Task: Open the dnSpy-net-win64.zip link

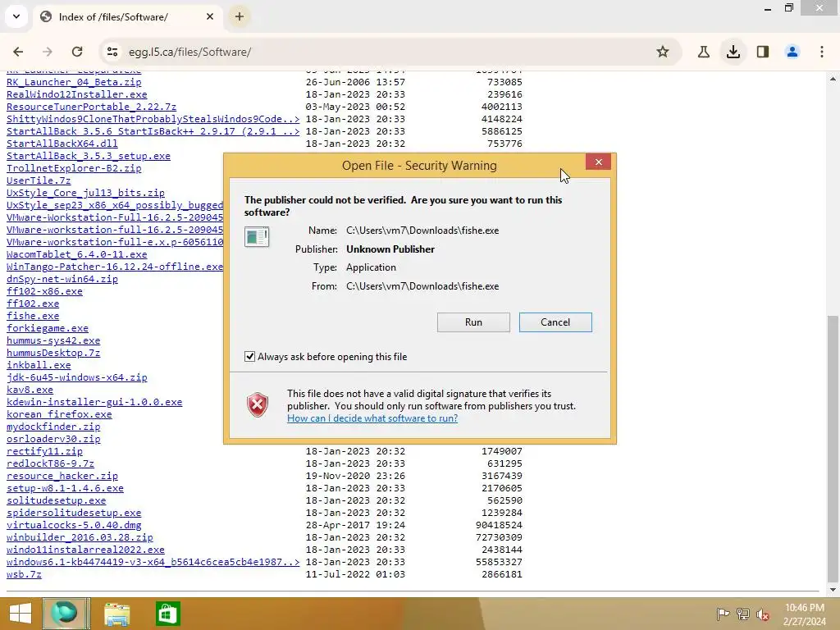Action: click(62, 279)
